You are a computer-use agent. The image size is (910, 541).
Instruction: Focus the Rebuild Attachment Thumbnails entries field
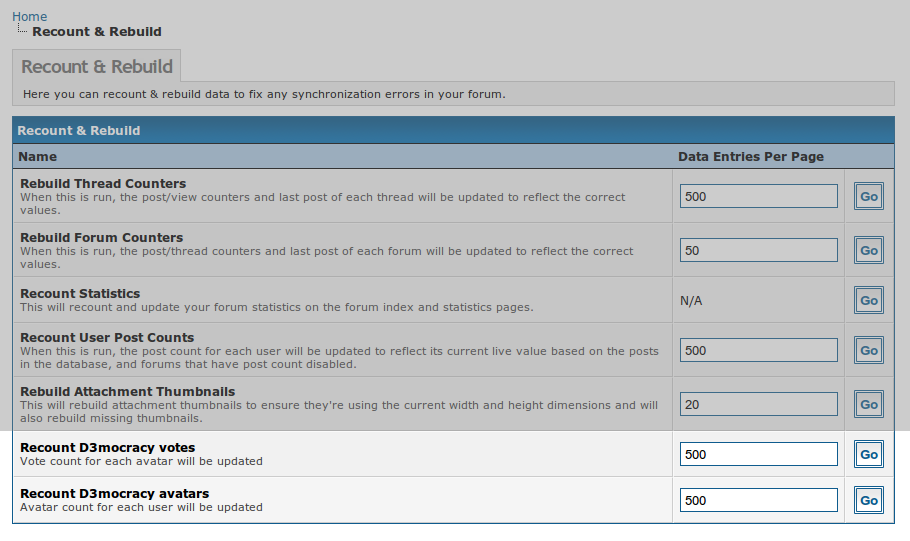tap(758, 404)
